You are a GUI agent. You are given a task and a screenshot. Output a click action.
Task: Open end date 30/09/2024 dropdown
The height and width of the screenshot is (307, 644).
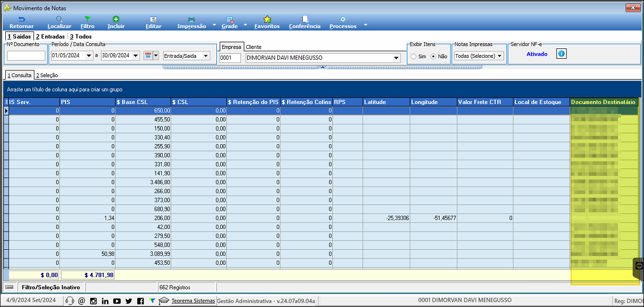(x=136, y=56)
